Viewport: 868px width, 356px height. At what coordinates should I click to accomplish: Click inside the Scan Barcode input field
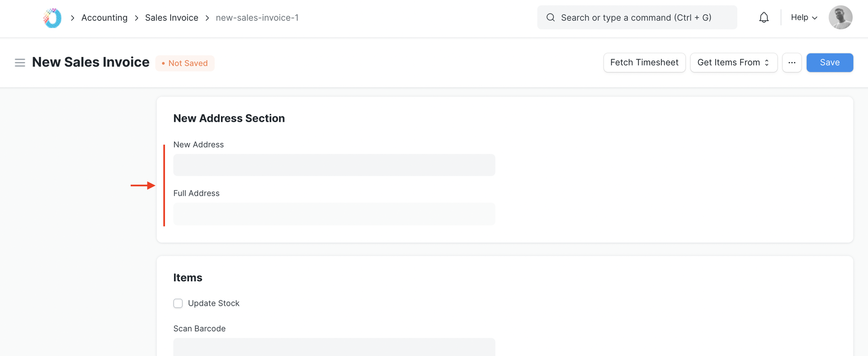(x=334, y=348)
